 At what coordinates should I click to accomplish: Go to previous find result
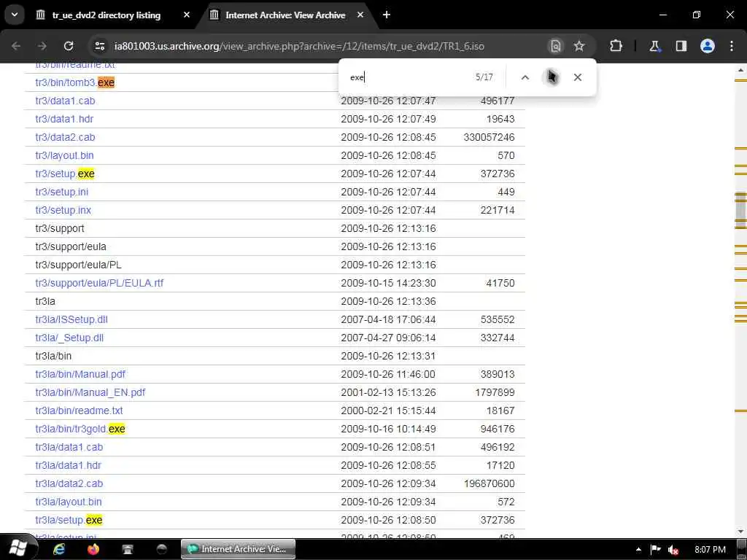coord(525,77)
